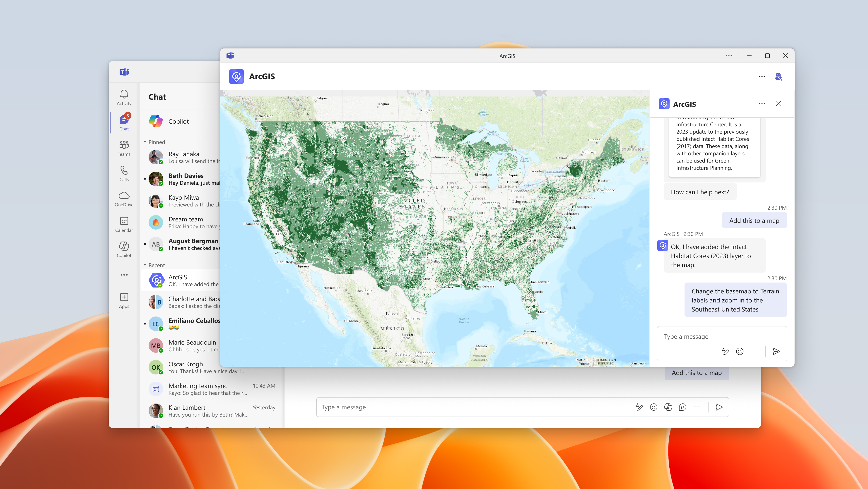Click format icon in main Teams compose box
868x489 pixels.
(x=639, y=407)
